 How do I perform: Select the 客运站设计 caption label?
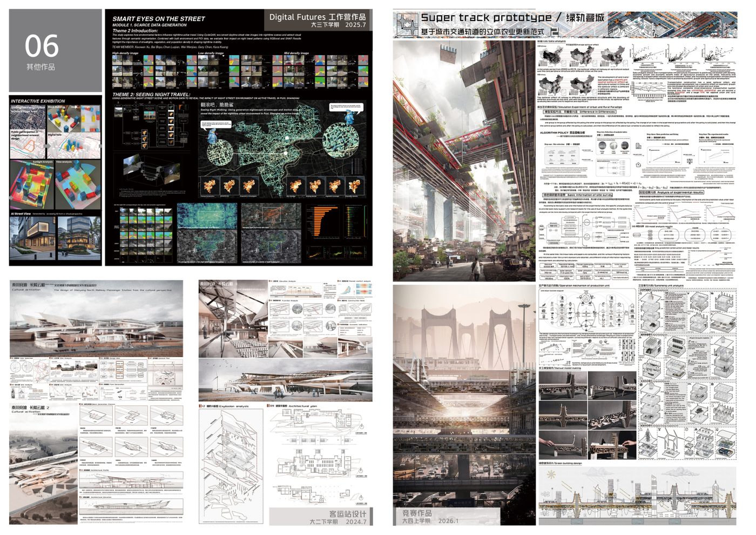tap(348, 514)
